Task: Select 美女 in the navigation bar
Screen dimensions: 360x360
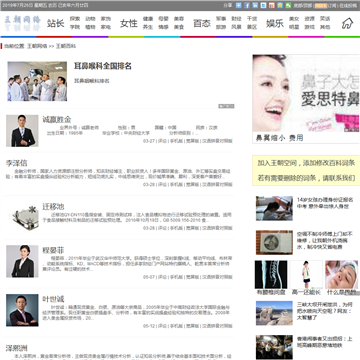Action: click(294, 19)
